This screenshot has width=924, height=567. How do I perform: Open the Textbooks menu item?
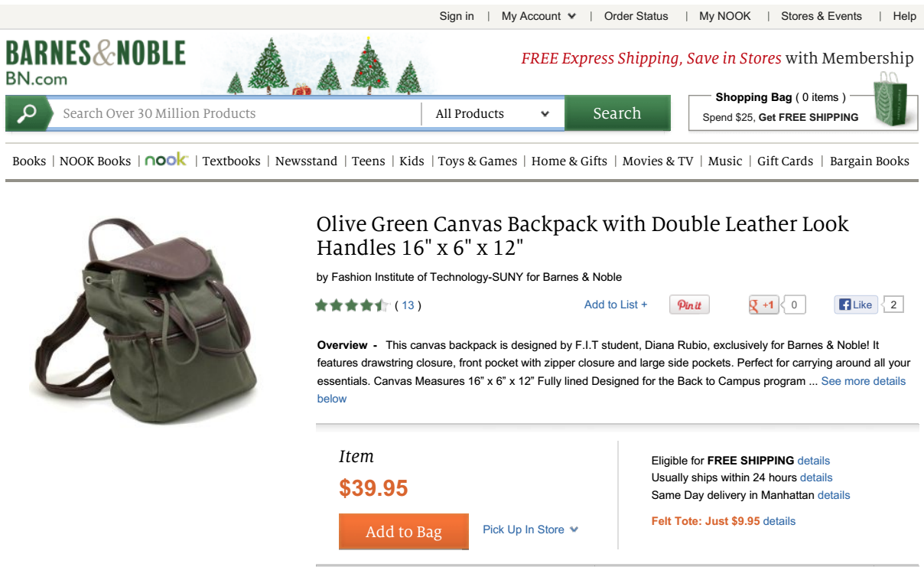(x=231, y=161)
